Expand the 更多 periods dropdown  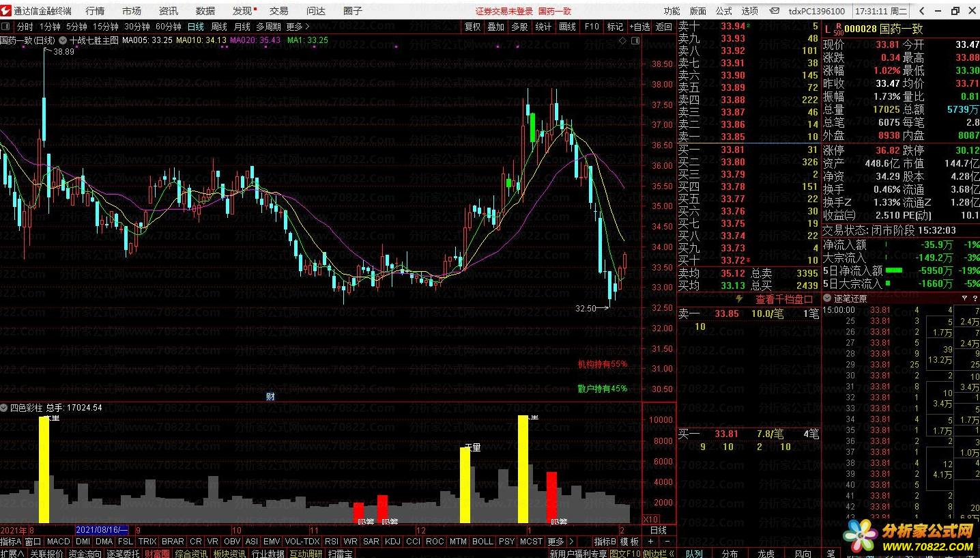[x=298, y=27]
